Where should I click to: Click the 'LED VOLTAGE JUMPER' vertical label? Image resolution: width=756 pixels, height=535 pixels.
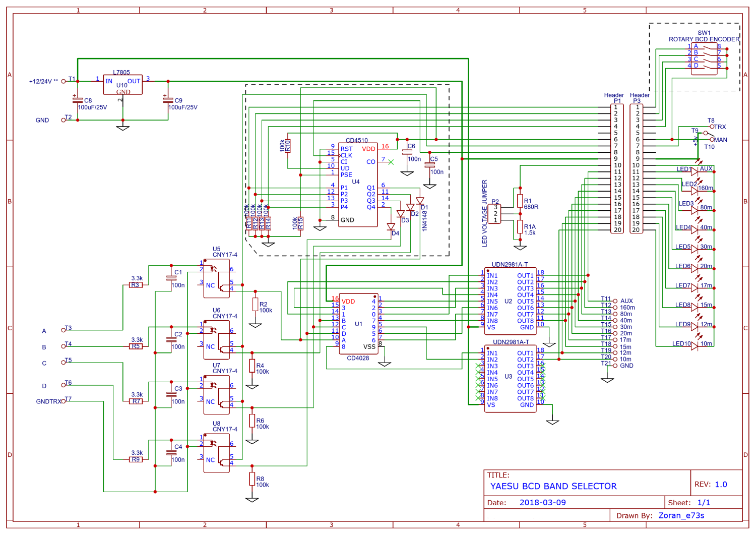pos(485,213)
